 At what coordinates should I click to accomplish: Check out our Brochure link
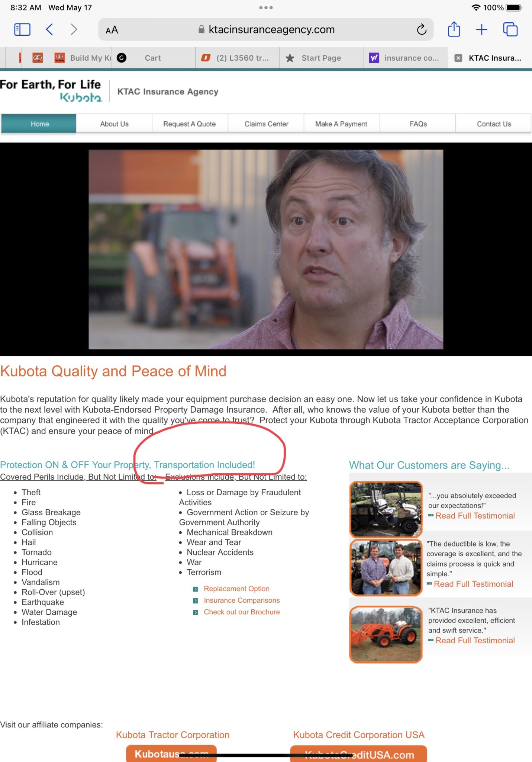pyautogui.click(x=242, y=612)
